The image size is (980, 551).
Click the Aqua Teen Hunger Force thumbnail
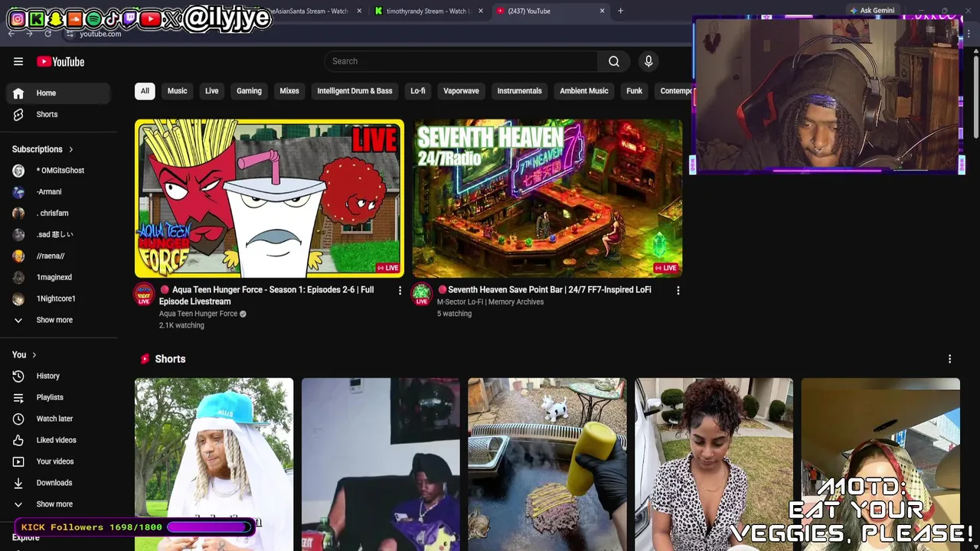(269, 198)
